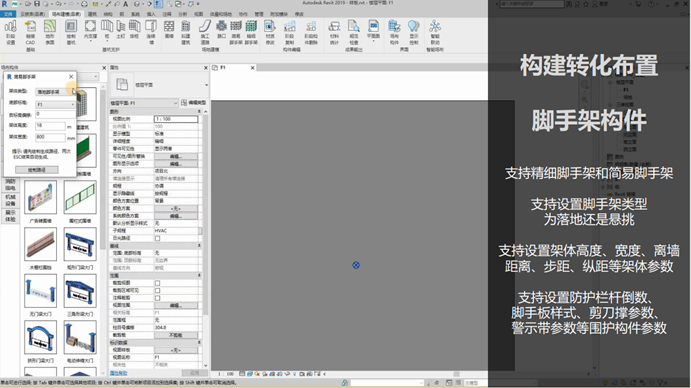Toggle the 日光路径 checkbox

(157, 239)
